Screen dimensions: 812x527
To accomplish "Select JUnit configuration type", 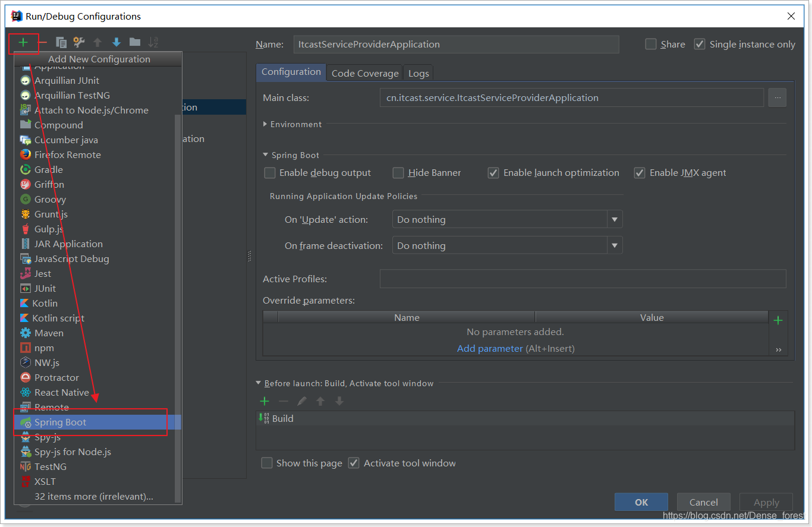I will (x=95, y=289).
